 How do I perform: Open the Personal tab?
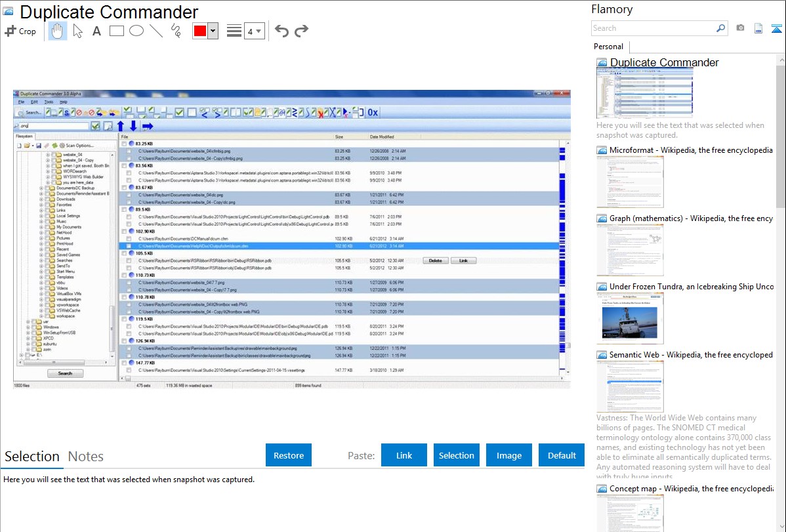coord(609,47)
